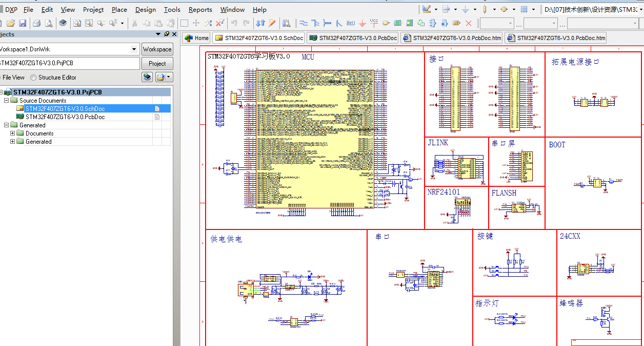This screenshot has height=346, width=644.
Task: Activate the rubber stamp tool
Action: [x=171, y=23]
